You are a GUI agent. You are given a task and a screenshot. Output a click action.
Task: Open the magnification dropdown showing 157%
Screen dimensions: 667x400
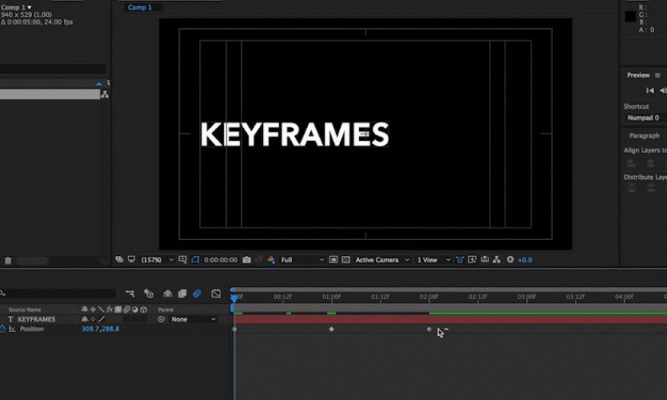click(156, 260)
